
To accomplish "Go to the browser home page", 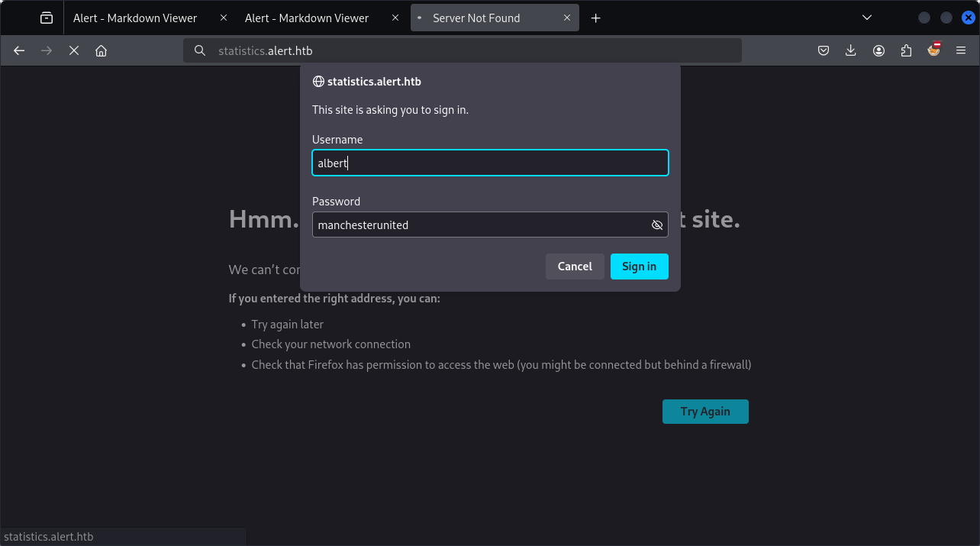I will pyautogui.click(x=101, y=51).
